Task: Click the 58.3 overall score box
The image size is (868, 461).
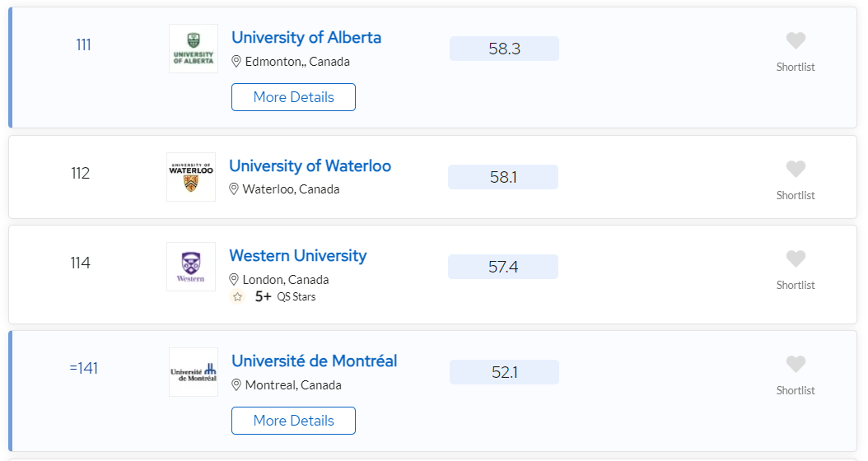Action: point(504,49)
